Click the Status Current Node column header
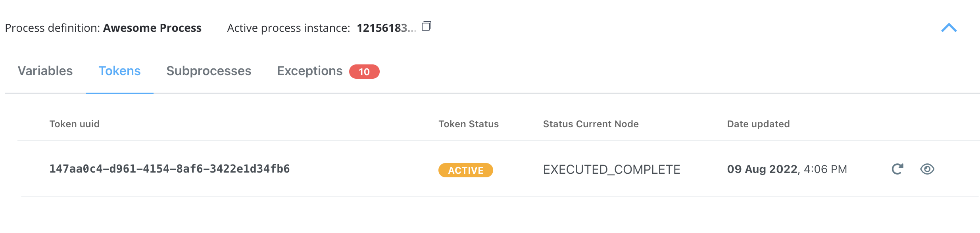This screenshot has height=233, width=980. (x=591, y=124)
